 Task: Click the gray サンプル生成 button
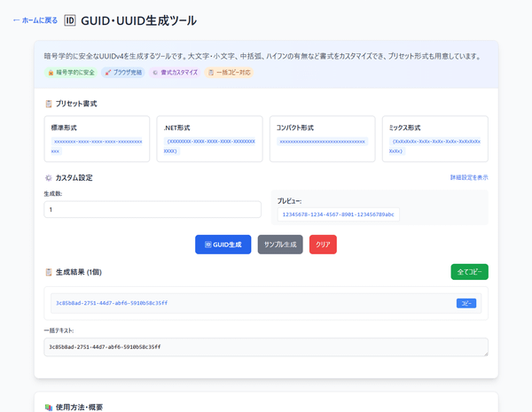point(280,245)
